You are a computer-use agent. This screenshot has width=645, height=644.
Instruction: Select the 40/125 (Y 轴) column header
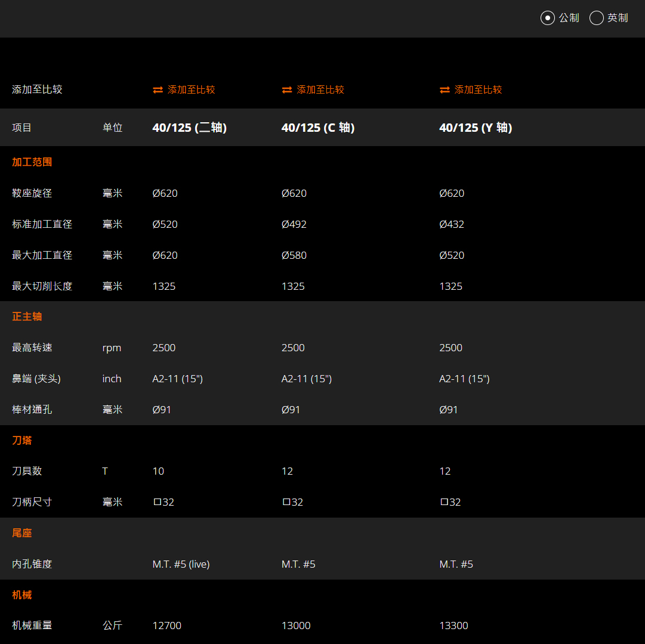click(476, 128)
